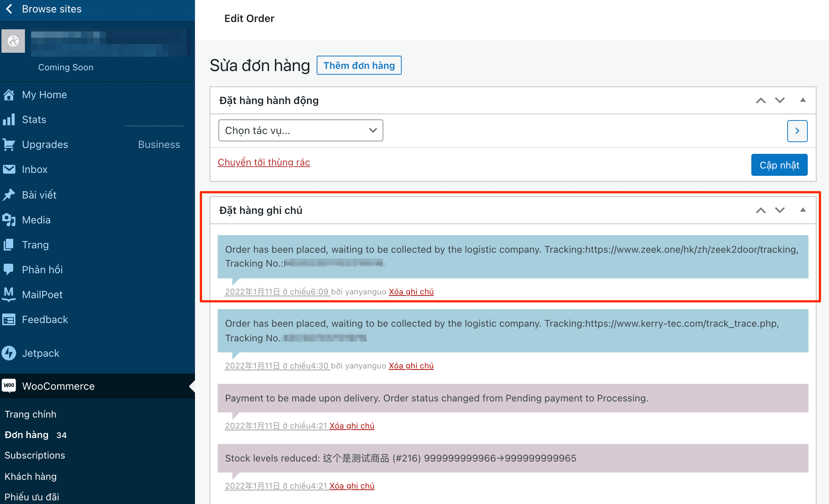This screenshot has height=504, width=829.
Task: Click the Cập nhật button
Action: pos(779,165)
